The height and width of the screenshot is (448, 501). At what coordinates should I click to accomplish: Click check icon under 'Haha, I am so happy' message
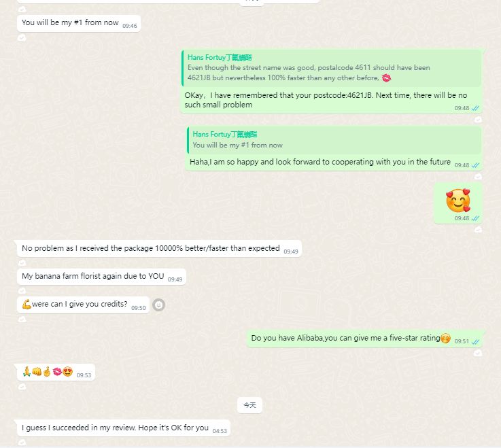click(x=478, y=177)
